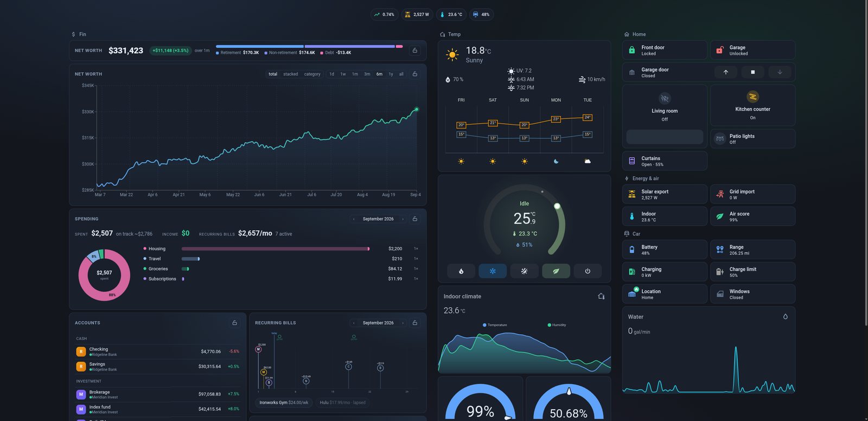Click the Net Worth chart lock icon
The height and width of the screenshot is (421, 868).
(415, 74)
